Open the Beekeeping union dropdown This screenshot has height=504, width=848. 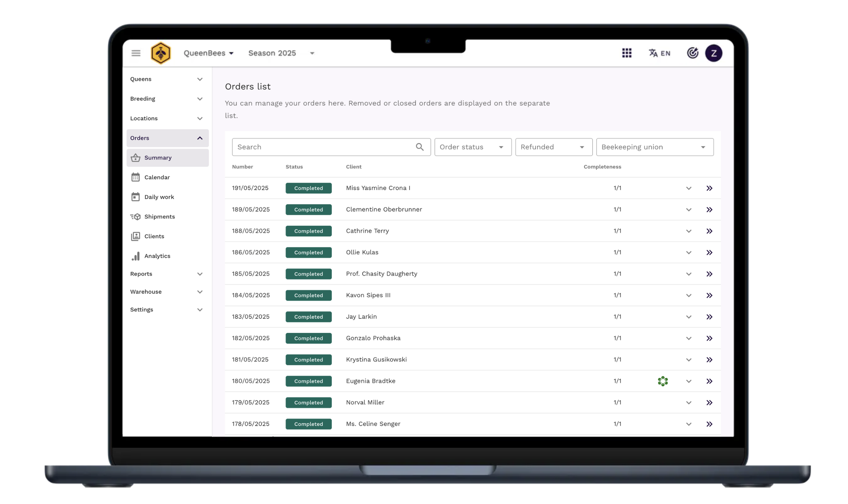click(x=654, y=147)
